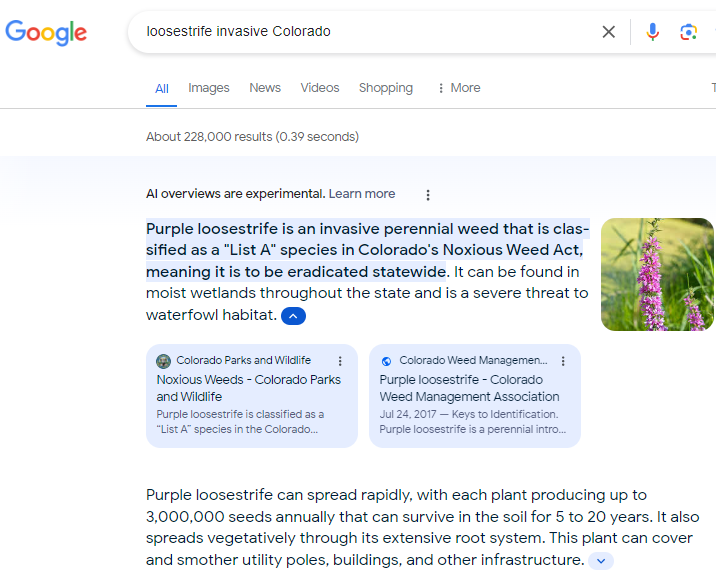
Task: Switch to the News tab
Action: tap(265, 88)
